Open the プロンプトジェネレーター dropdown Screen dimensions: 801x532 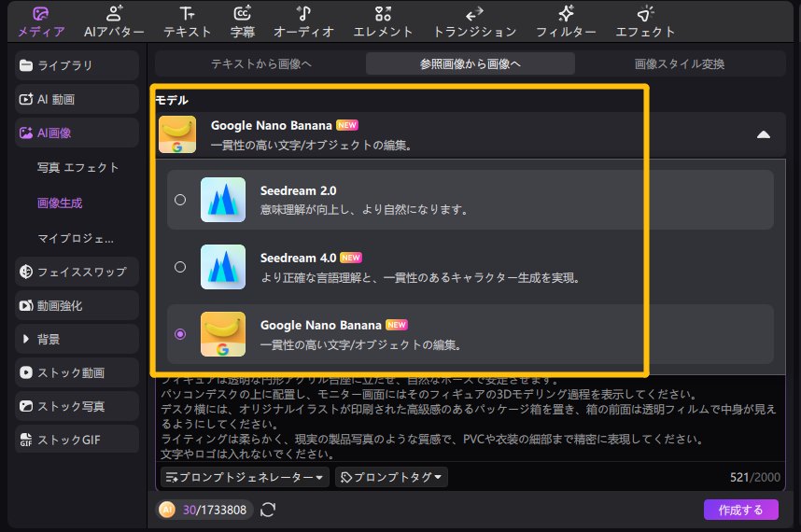coord(246,477)
